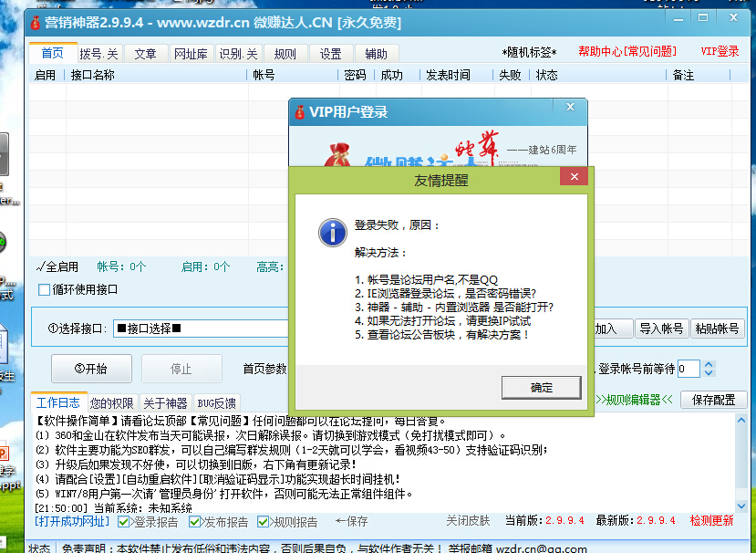The width and height of the screenshot is (756, 553).
Task: Open the 接口选择 combo box
Action: [x=201, y=329]
